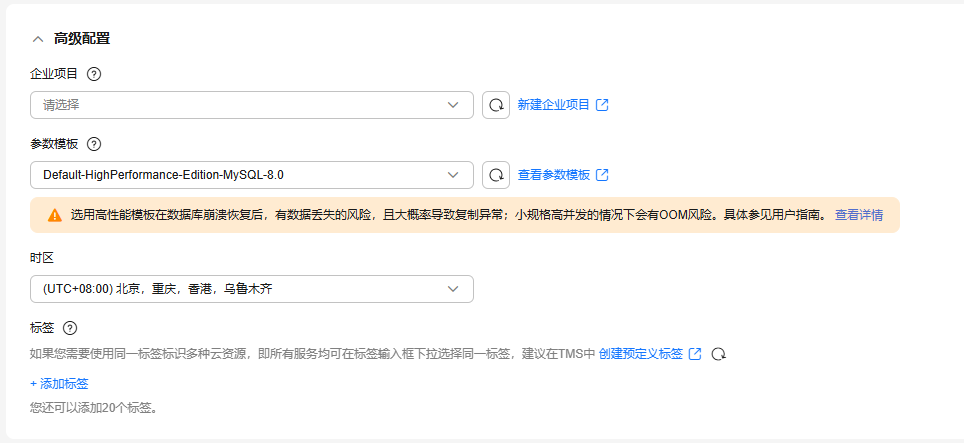Open the 企业项目 selection dropdown
The image size is (964, 443).
point(251,105)
